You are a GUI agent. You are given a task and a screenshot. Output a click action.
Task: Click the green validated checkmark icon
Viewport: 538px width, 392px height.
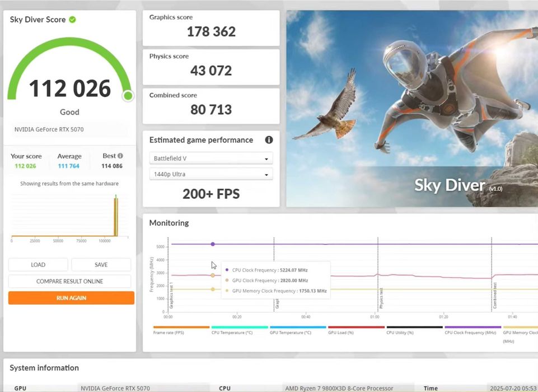tap(72, 20)
